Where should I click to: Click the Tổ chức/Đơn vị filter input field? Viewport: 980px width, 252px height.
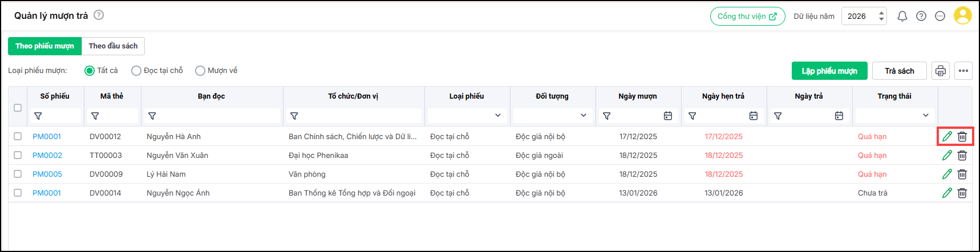pyautogui.click(x=359, y=116)
